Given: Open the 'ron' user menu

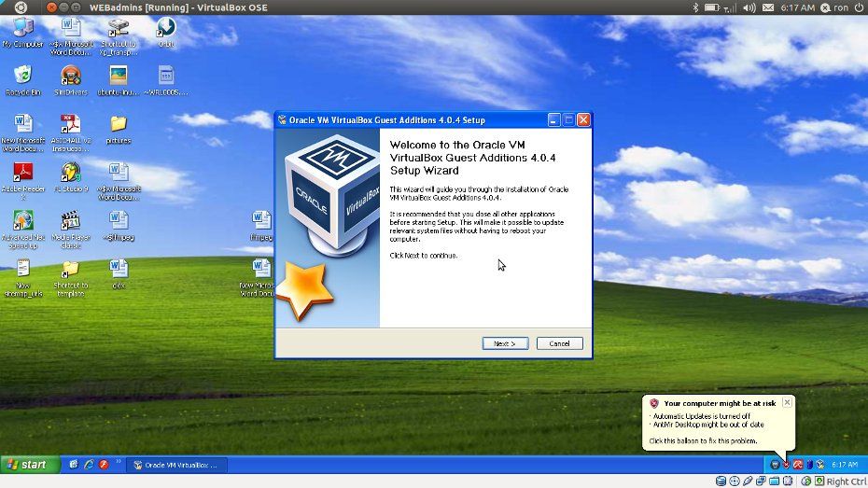Looking at the screenshot, I should point(834,7).
